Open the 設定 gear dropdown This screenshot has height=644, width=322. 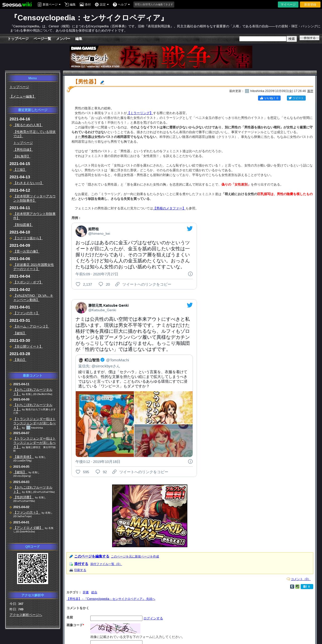coord(102,5)
